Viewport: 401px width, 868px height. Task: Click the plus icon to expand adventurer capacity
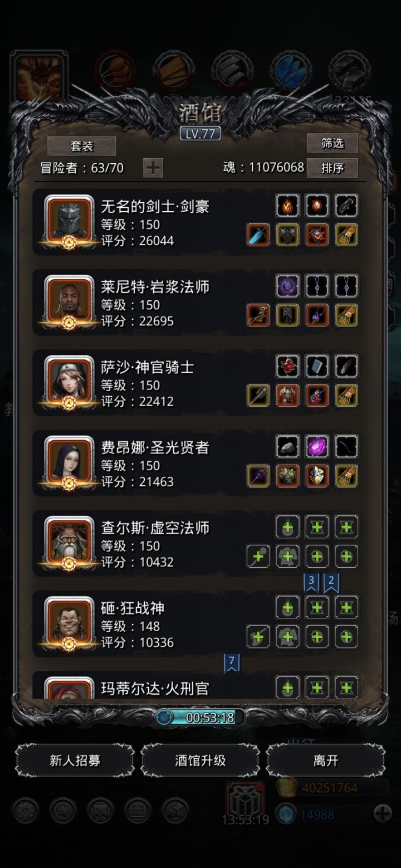tap(153, 168)
